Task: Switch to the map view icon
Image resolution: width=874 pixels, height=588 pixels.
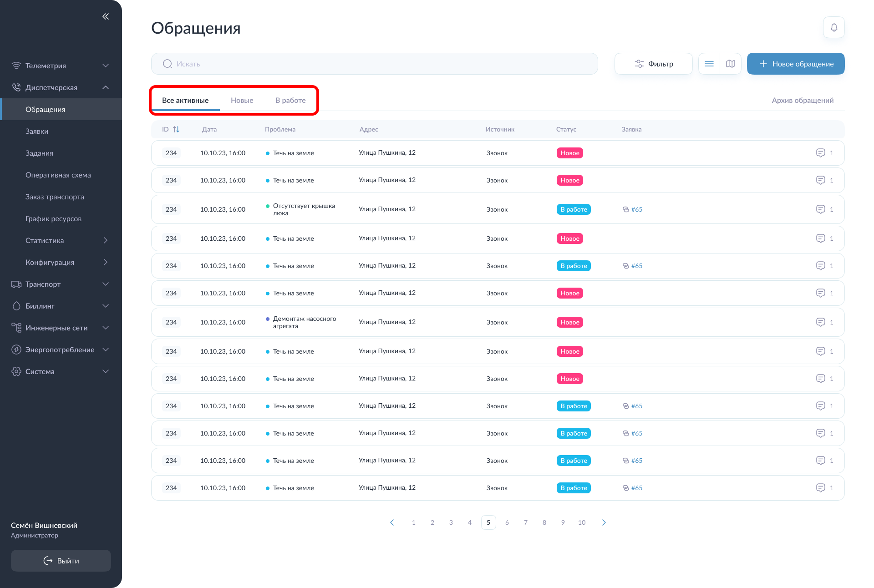Action: (730, 64)
